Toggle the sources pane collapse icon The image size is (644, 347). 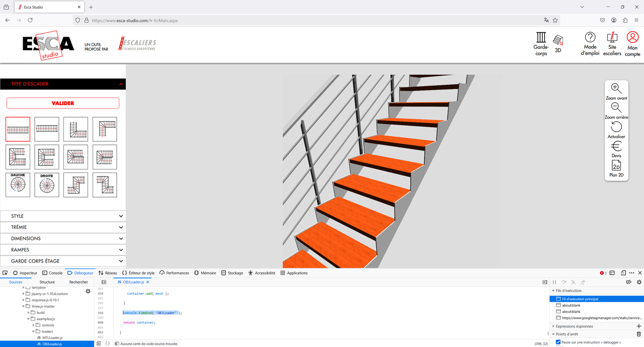[104, 282]
